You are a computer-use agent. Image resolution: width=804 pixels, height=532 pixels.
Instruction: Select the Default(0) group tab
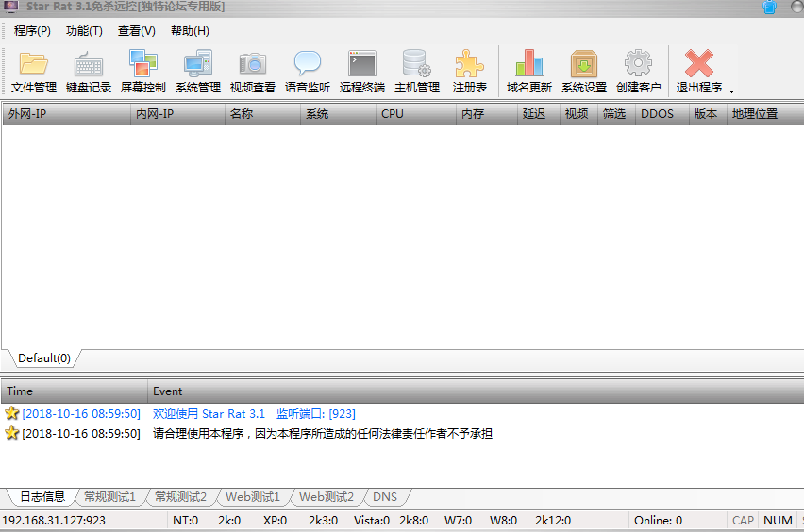tap(44, 358)
